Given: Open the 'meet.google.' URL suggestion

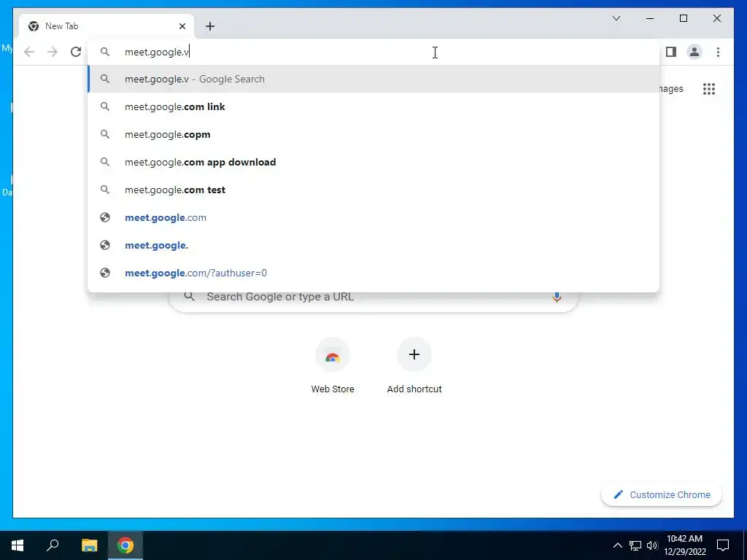Looking at the screenshot, I should click(x=373, y=245).
